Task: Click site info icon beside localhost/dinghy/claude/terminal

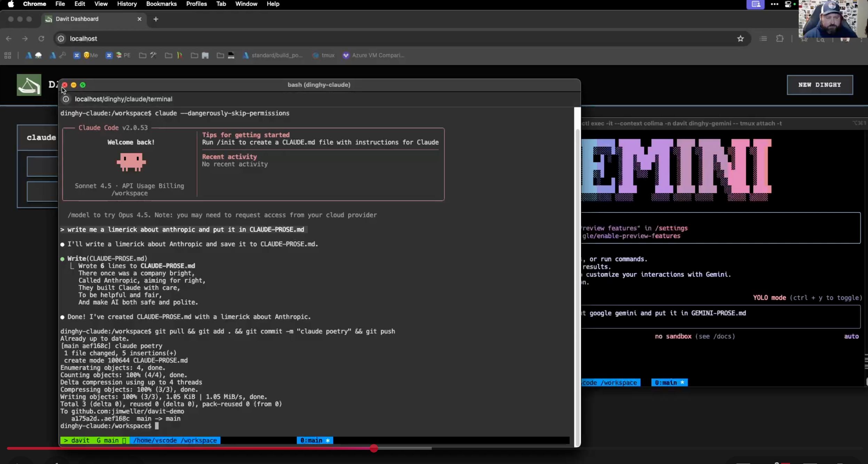Action: (66, 99)
